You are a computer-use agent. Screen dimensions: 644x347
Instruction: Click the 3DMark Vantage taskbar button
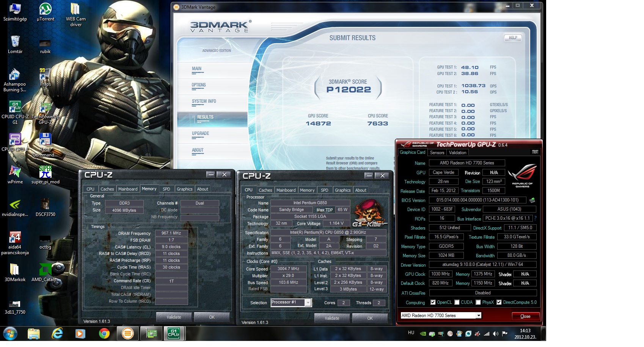(128, 333)
